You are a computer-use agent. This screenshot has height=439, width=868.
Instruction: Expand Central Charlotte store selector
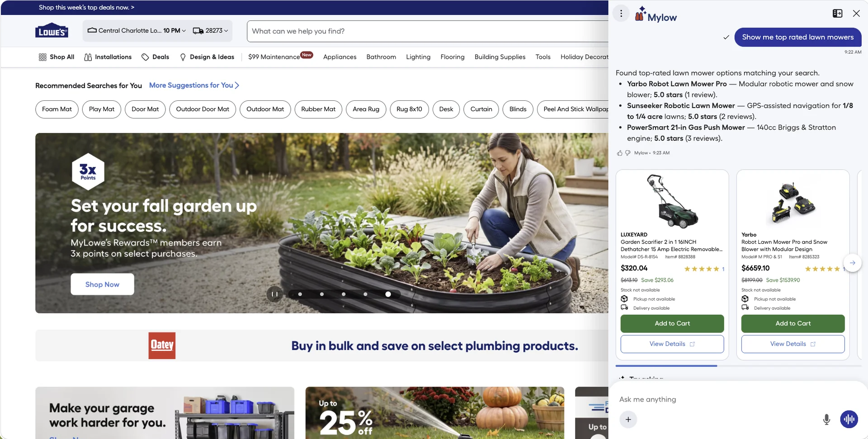point(137,30)
